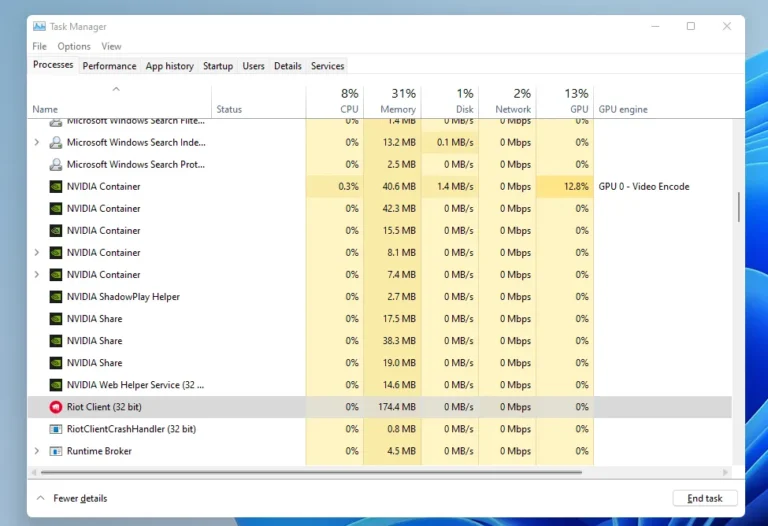Click the horizontal scrollbar right arrow
The height and width of the screenshot is (526, 768).
click(726, 473)
